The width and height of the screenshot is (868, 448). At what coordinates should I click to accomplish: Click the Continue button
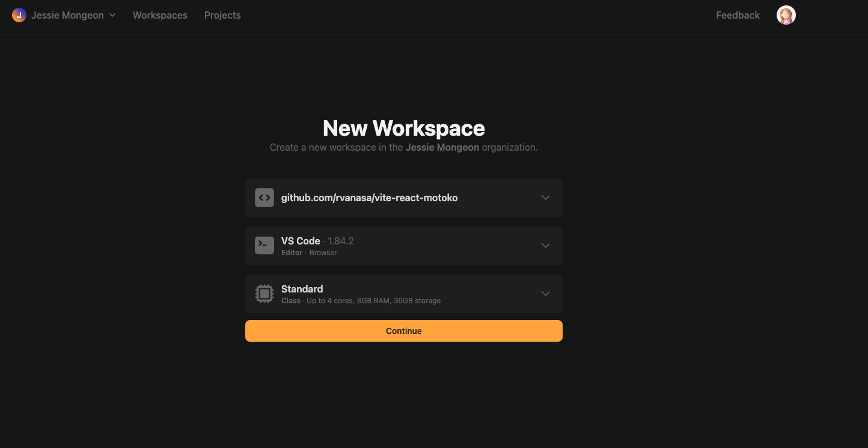(x=404, y=331)
